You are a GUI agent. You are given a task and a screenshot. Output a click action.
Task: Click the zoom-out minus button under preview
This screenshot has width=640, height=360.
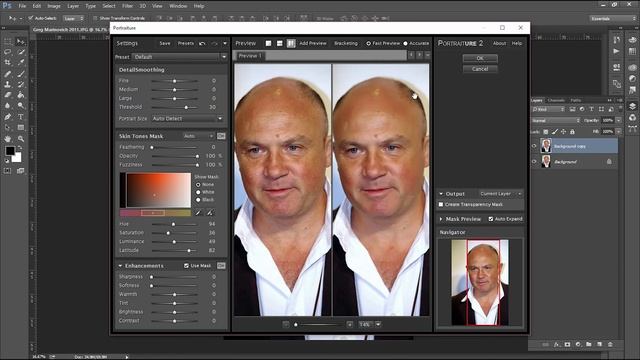coord(286,324)
